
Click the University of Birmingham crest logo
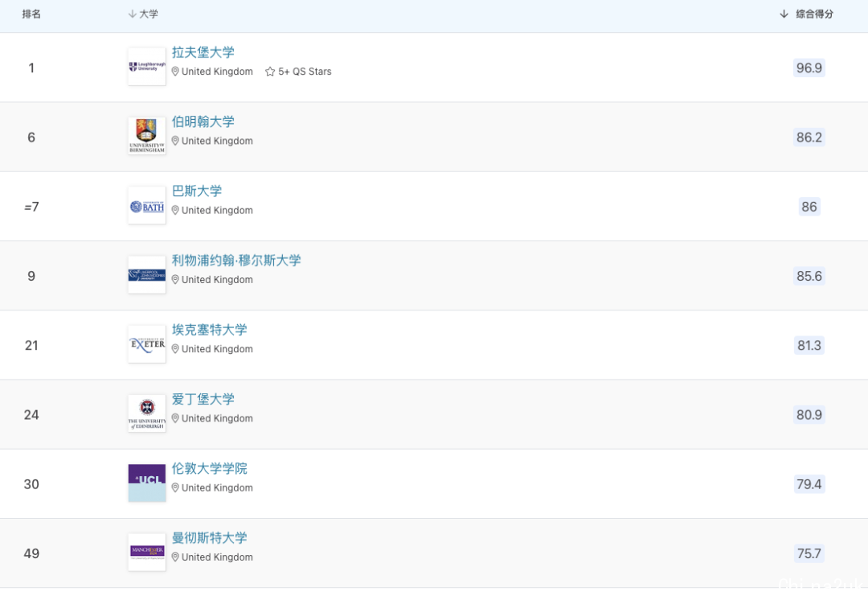[x=147, y=136]
